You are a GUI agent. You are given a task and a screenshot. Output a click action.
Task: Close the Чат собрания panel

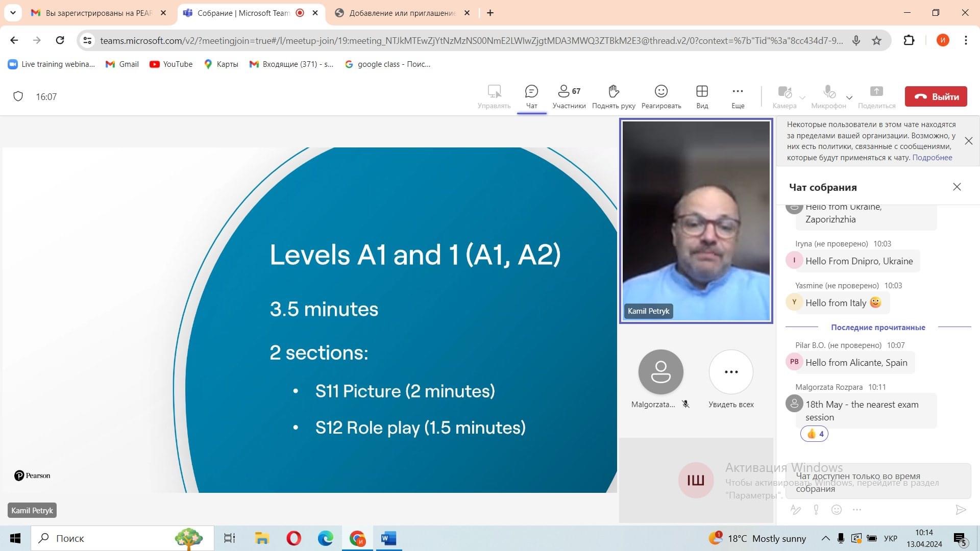(x=957, y=187)
